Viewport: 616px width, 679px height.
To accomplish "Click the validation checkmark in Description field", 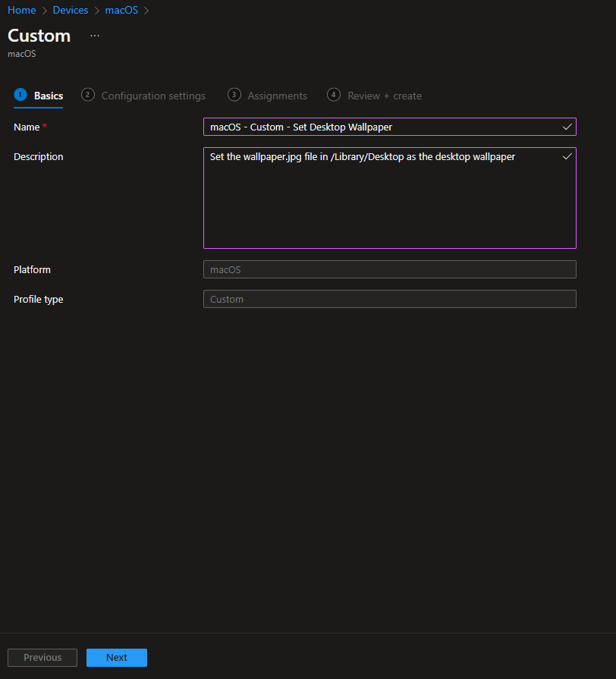I will pyautogui.click(x=567, y=156).
